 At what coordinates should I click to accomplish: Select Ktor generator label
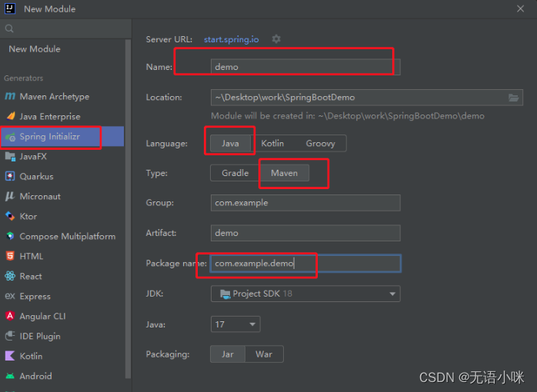[28, 216]
